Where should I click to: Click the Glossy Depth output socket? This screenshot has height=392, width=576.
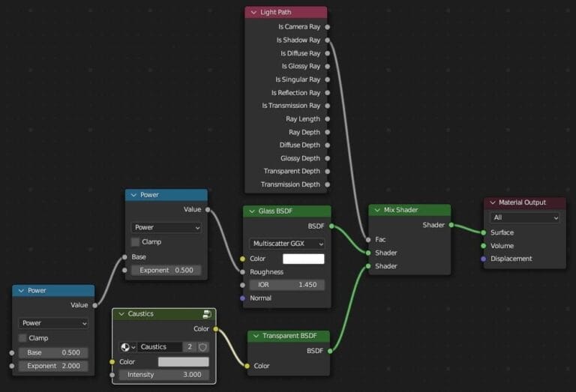(x=327, y=159)
